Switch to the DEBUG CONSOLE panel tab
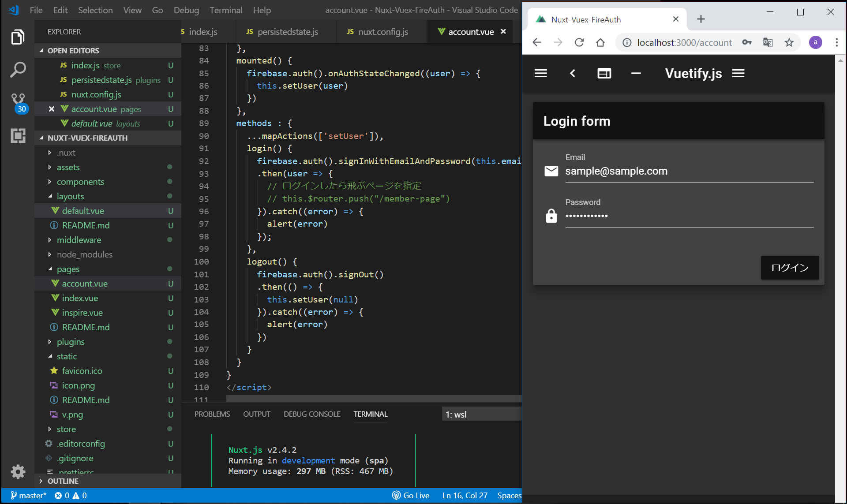The image size is (847, 504). tap(312, 414)
